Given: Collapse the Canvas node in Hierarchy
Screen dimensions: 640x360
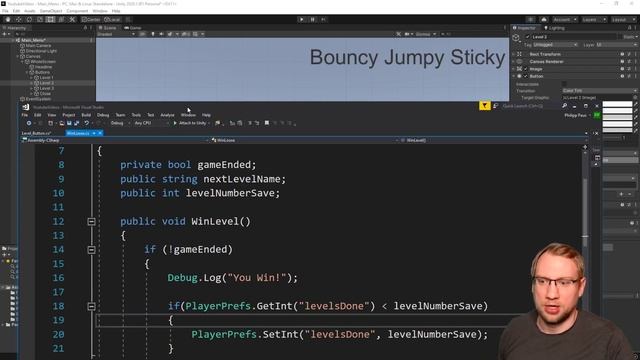Looking at the screenshot, I should click(x=18, y=56).
